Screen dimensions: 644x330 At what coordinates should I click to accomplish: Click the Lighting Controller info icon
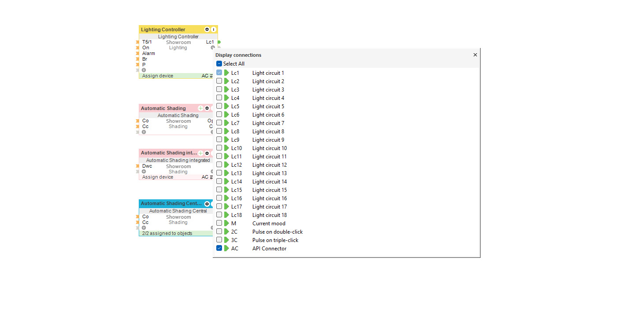[214, 29]
